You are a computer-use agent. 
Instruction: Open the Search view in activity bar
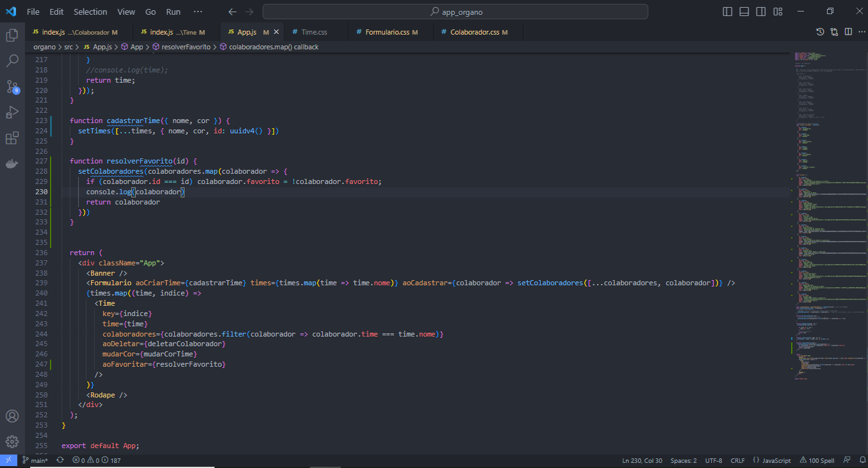(x=12, y=61)
